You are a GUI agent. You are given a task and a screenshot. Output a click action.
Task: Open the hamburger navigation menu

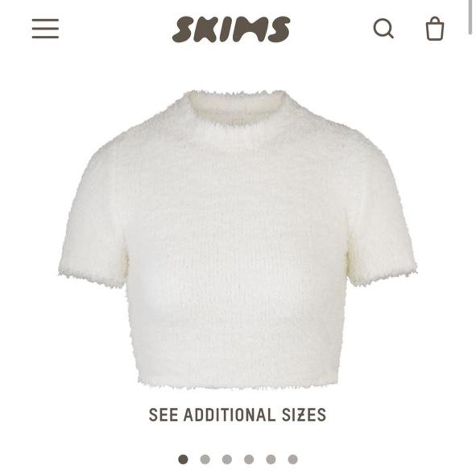pyautogui.click(x=45, y=29)
